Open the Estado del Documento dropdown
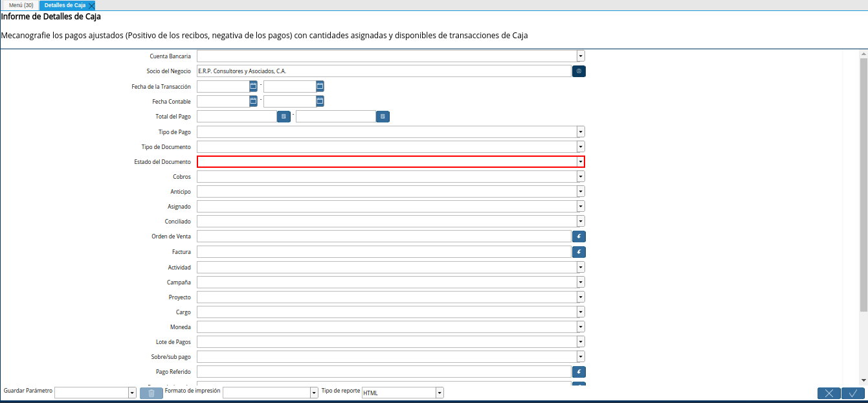 pos(580,161)
